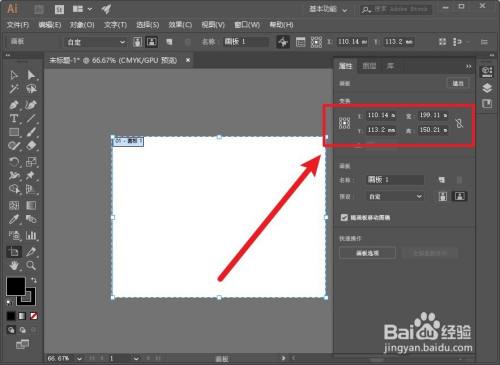
Task: Select the Eyedropper tool
Action: [14, 219]
